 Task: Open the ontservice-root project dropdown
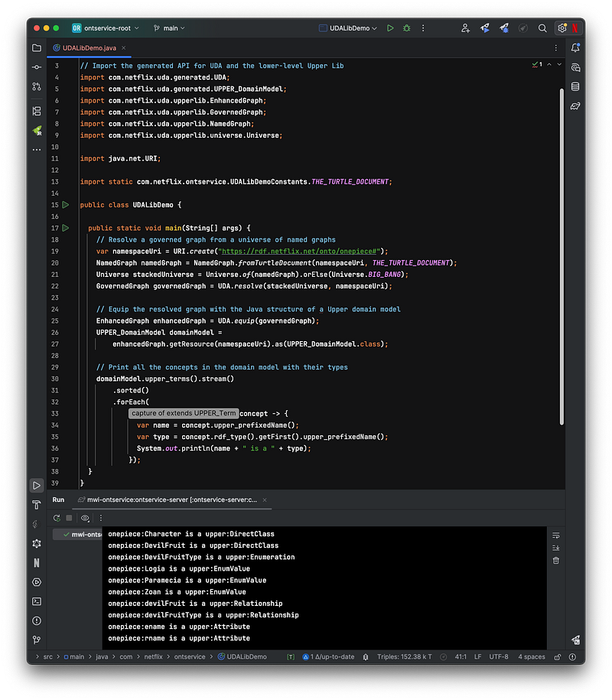[x=106, y=28]
